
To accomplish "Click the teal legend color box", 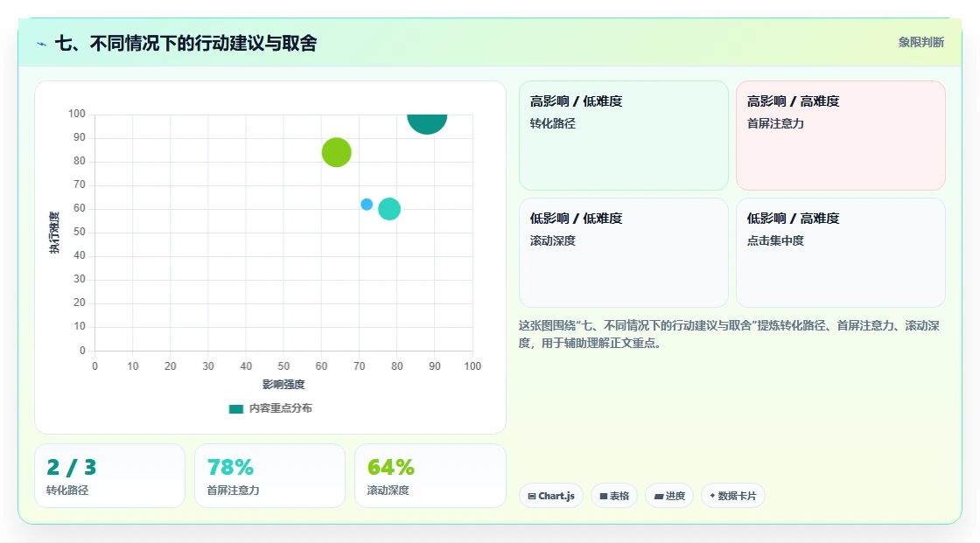I will pos(235,409).
